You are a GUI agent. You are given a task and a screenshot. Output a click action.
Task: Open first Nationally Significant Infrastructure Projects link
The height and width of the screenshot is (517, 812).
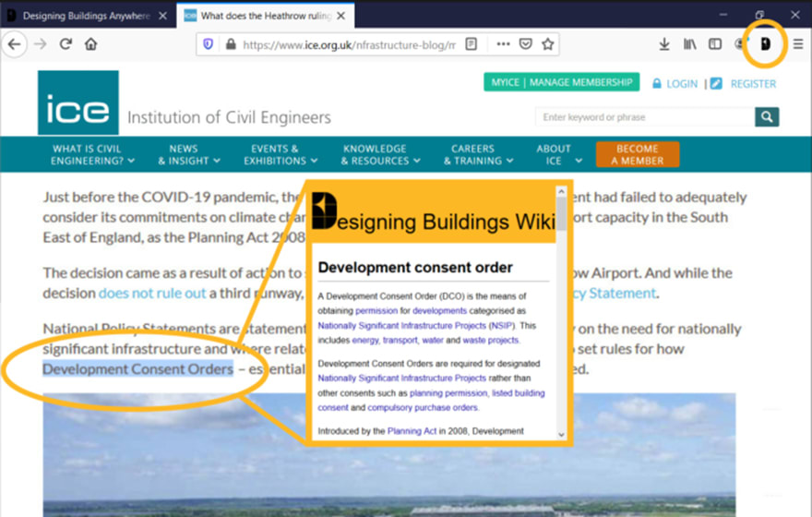tap(402, 326)
